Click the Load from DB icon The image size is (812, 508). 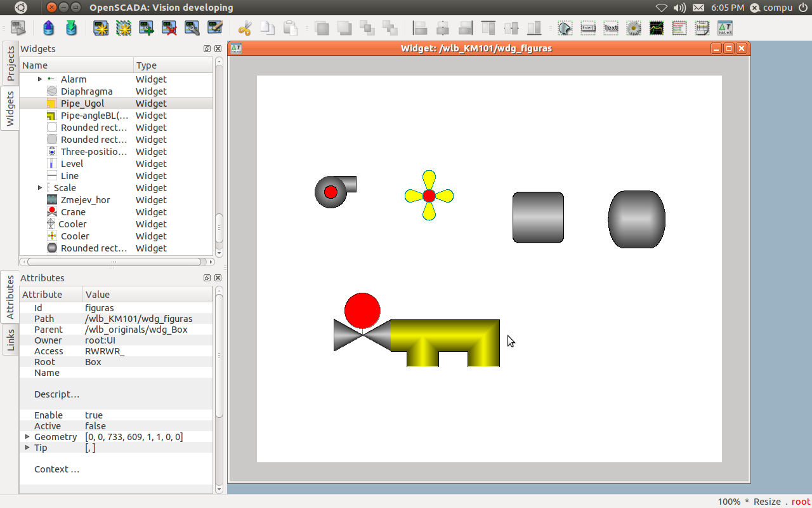click(49, 28)
